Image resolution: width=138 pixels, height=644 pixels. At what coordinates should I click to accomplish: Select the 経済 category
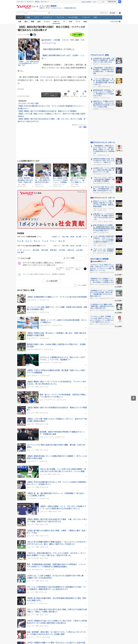coord(39,21)
